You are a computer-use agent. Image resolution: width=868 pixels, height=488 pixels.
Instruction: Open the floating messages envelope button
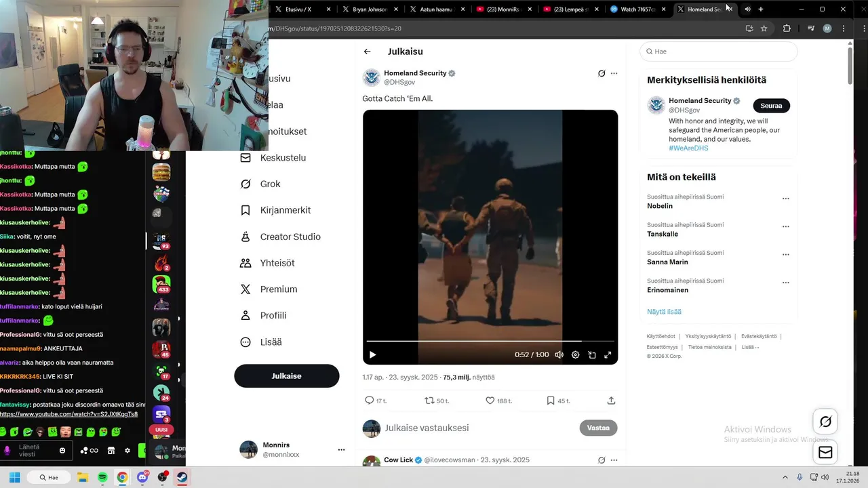tap(825, 452)
